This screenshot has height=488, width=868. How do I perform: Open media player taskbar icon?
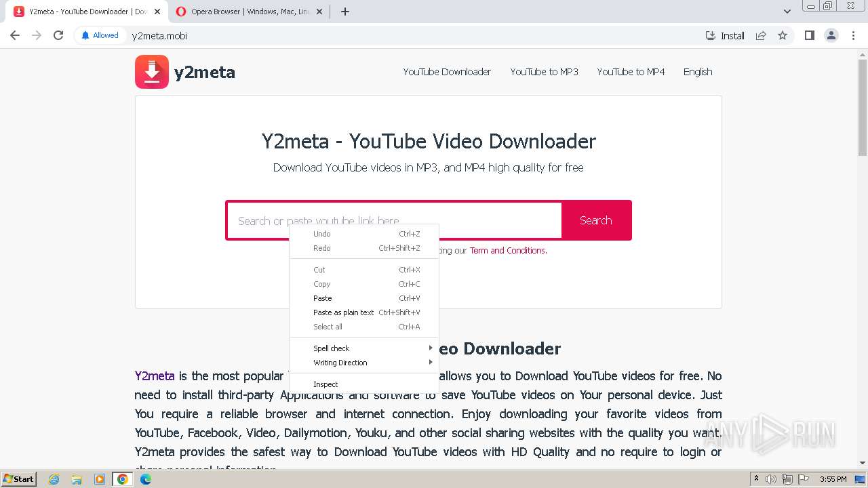pos(100,479)
